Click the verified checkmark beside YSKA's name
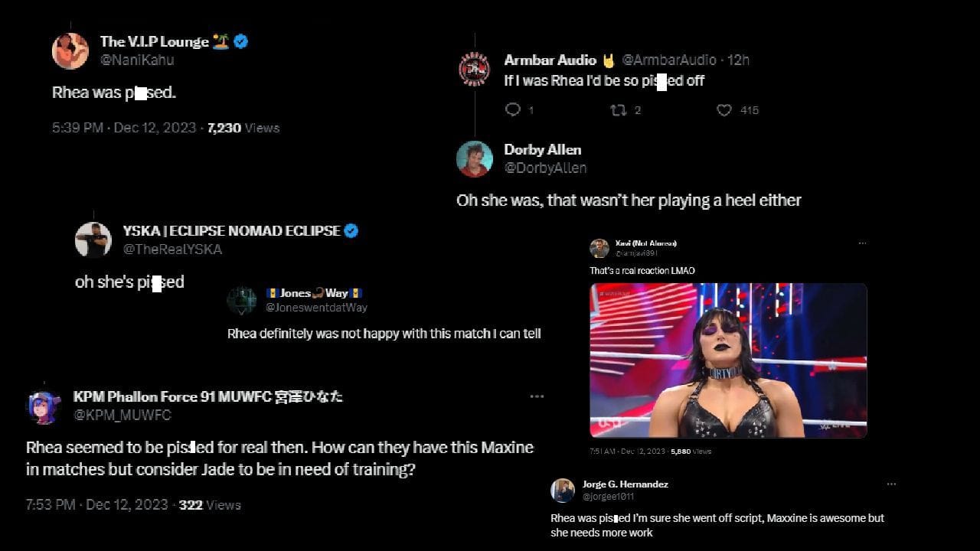This screenshot has height=551, width=980. click(351, 230)
